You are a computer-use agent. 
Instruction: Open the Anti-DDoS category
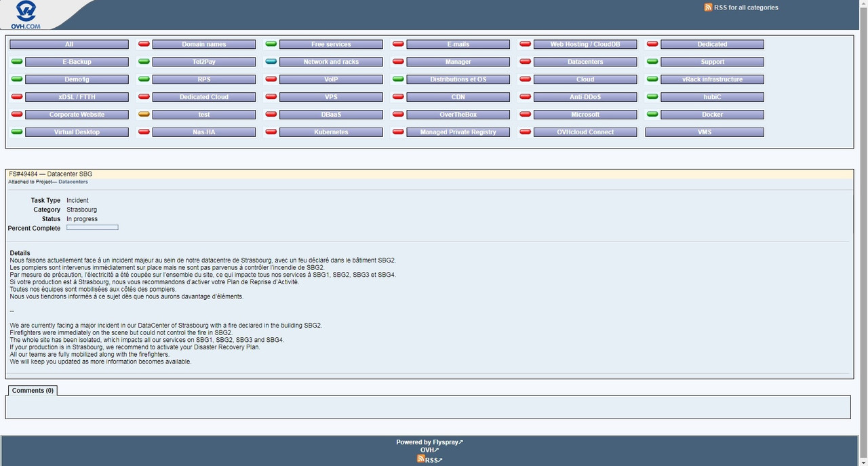point(585,97)
